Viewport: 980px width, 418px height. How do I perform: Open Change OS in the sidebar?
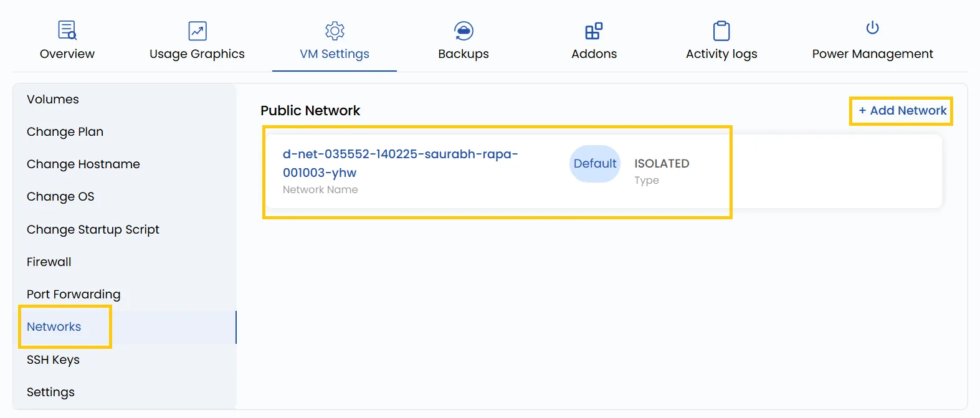click(60, 197)
